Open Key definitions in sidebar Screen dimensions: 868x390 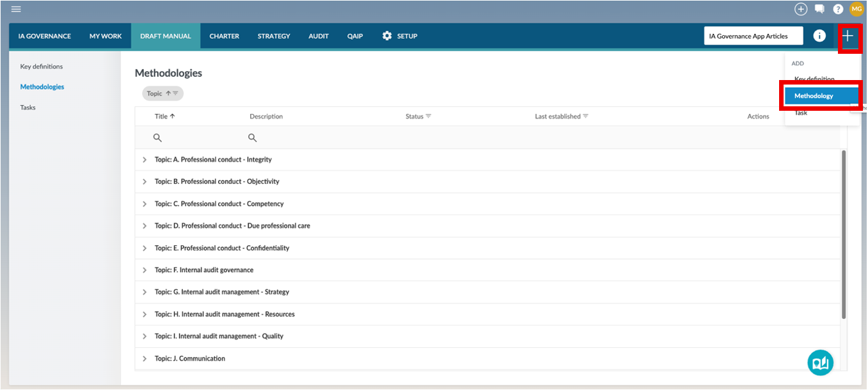click(x=42, y=67)
